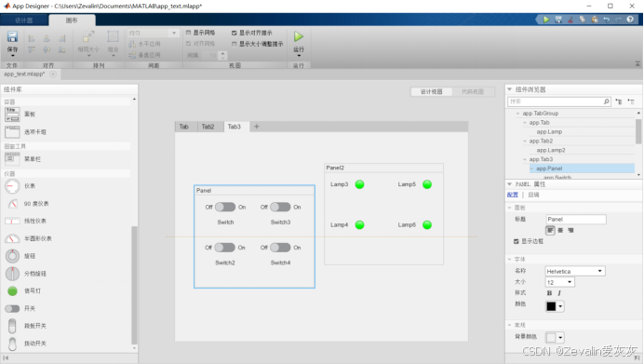Toggle the Switch4 slider in Panel
The width and height of the screenshot is (644, 364).
click(x=280, y=248)
